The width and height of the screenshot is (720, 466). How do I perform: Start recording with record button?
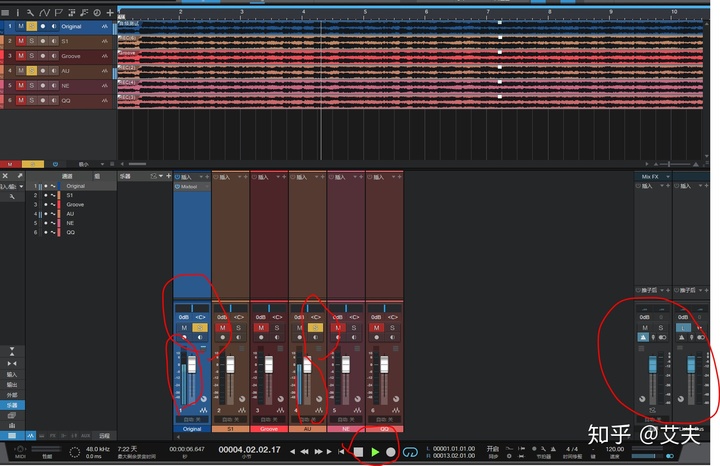click(391, 452)
